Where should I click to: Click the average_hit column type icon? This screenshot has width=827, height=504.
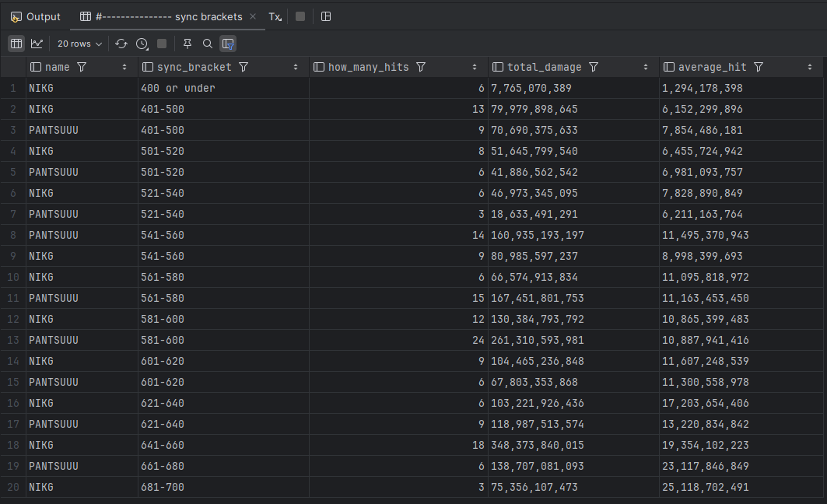pos(669,67)
